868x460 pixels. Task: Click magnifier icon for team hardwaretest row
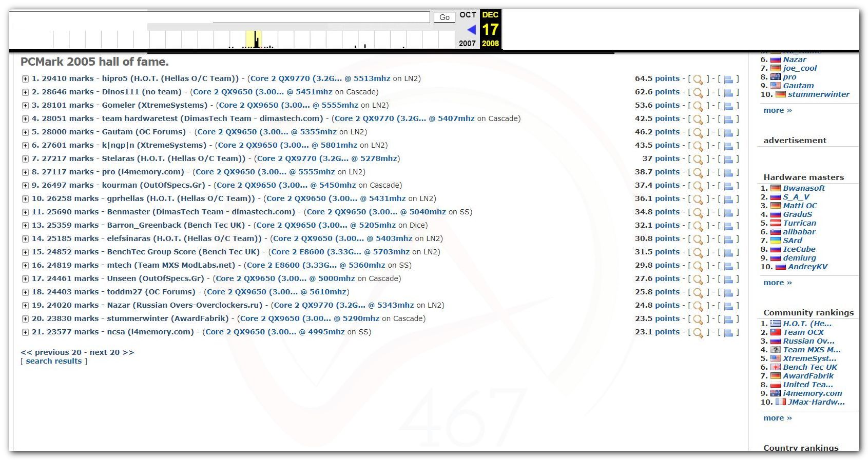698,119
